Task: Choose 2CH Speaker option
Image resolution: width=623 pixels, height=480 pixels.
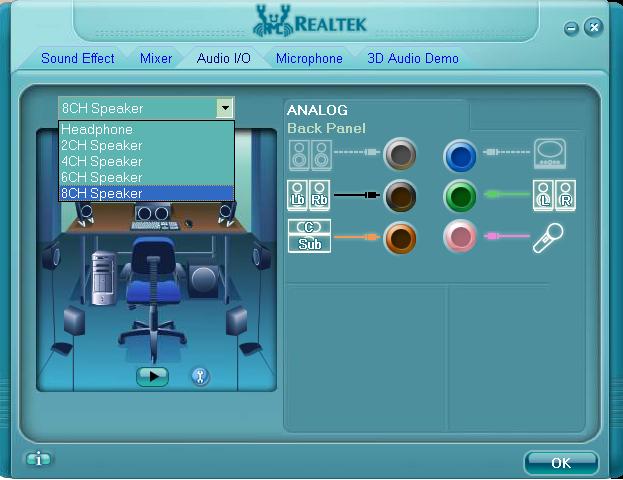Action: [102, 145]
